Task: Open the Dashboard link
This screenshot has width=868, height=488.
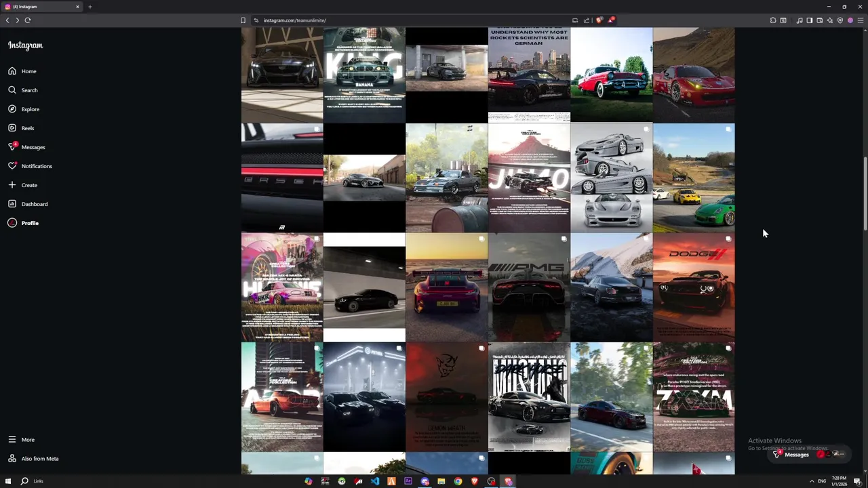Action: point(28,204)
